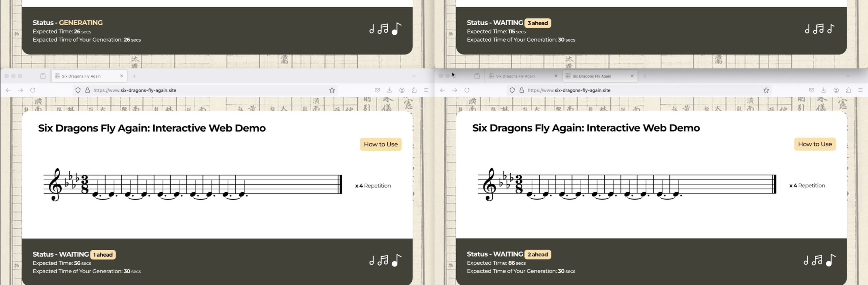The height and width of the screenshot is (285, 868).
Task: Switch to the inactive first tab in the two-tab window
Action: [x=523, y=76]
